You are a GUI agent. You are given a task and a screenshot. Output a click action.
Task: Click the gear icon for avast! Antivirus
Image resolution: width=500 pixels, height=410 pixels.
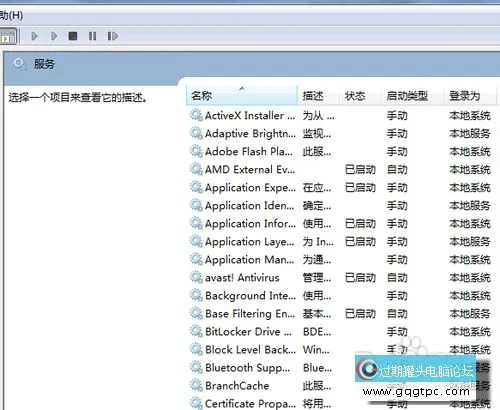tap(196, 277)
